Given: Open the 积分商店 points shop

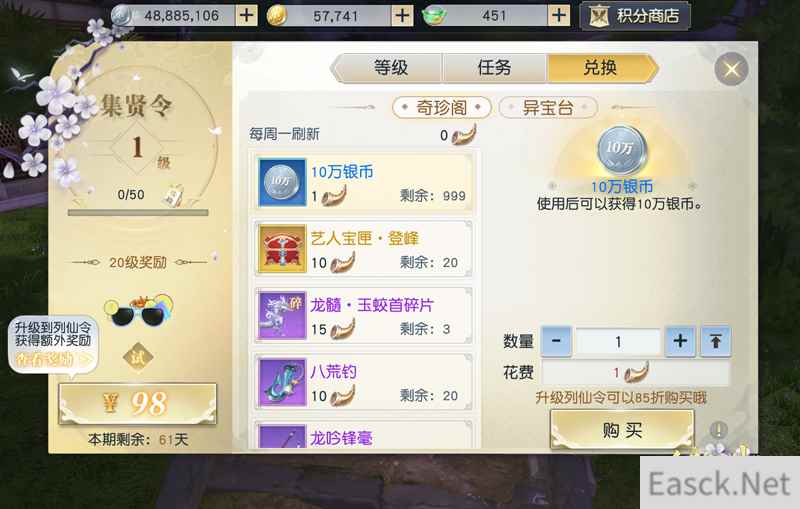Looking at the screenshot, I should coord(636,16).
